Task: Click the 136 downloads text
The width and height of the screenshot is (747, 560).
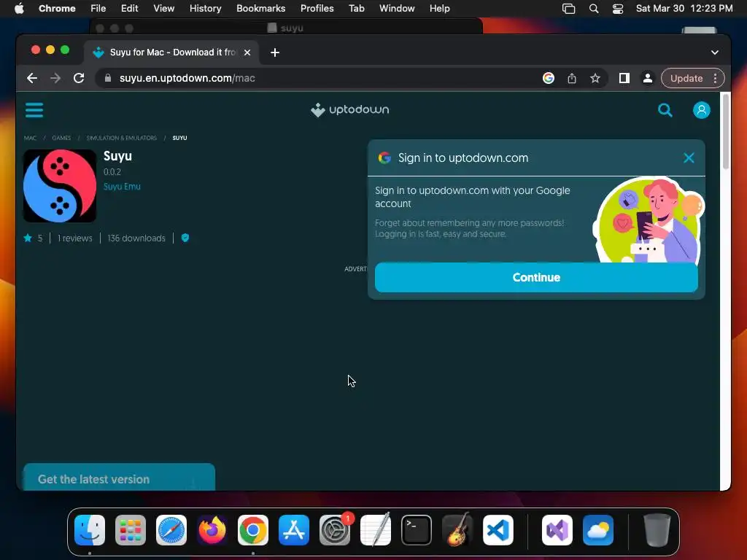Action: coord(136,238)
